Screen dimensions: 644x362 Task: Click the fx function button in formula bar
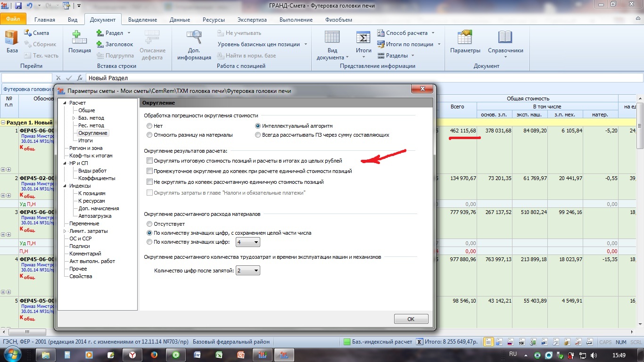coord(80,78)
